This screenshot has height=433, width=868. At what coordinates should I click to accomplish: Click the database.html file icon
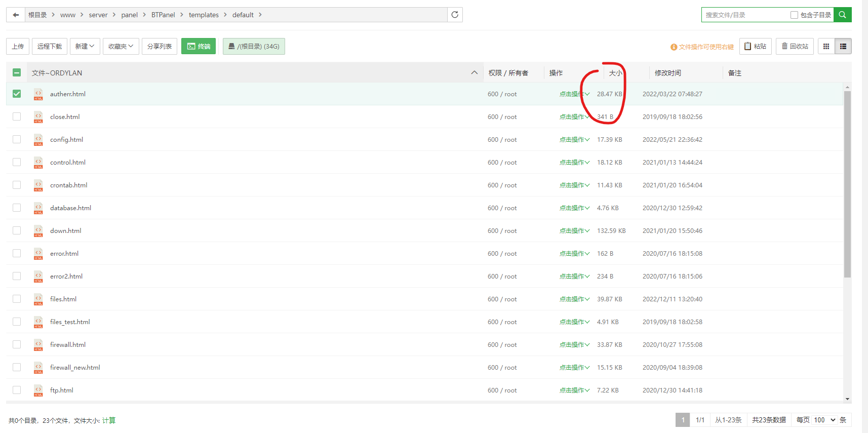38,208
